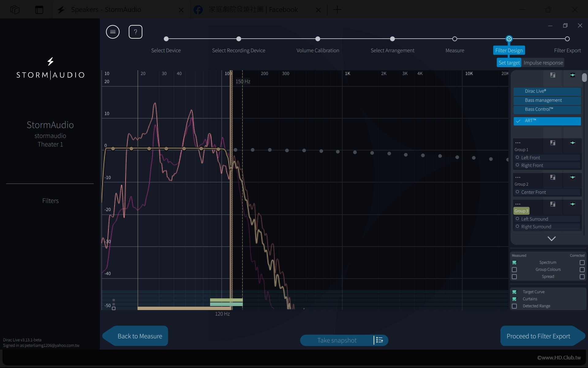Select Left Front speaker
The image size is (588, 368).
pyautogui.click(x=547, y=158)
